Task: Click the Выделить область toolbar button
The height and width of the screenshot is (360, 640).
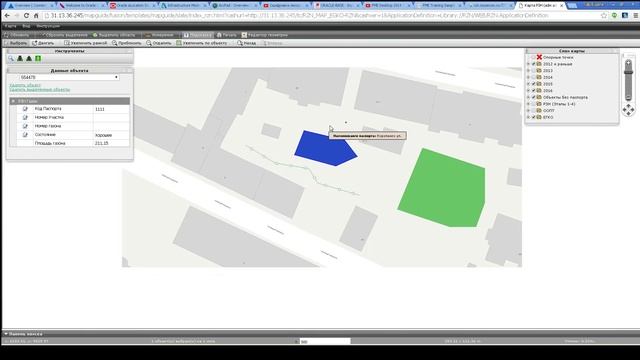Action: pos(114,35)
